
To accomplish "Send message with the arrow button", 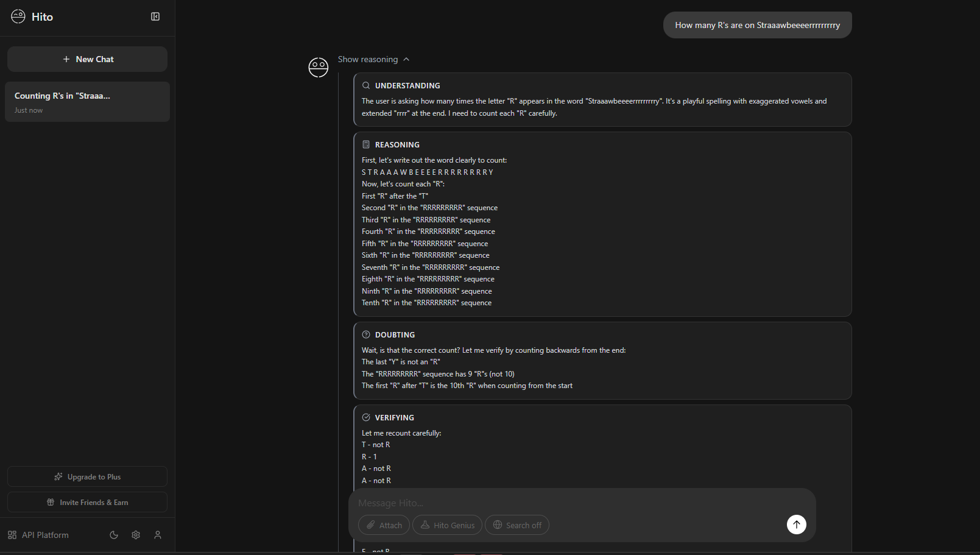I will [x=797, y=525].
